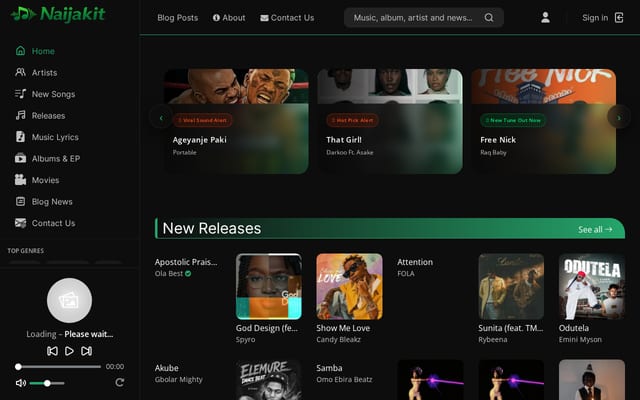Screen dimensions: 640x400
Task: Skip to next track in player
Action: (87, 351)
